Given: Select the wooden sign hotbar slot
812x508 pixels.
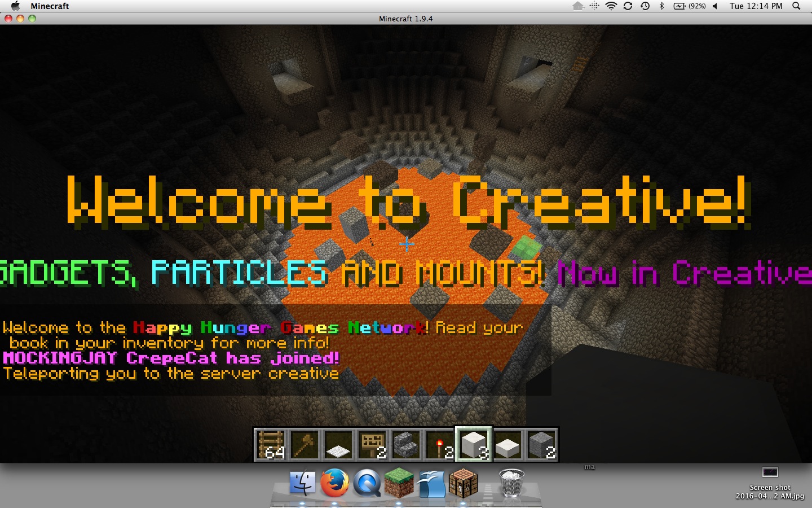Looking at the screenshot, I should pos(372,445).
